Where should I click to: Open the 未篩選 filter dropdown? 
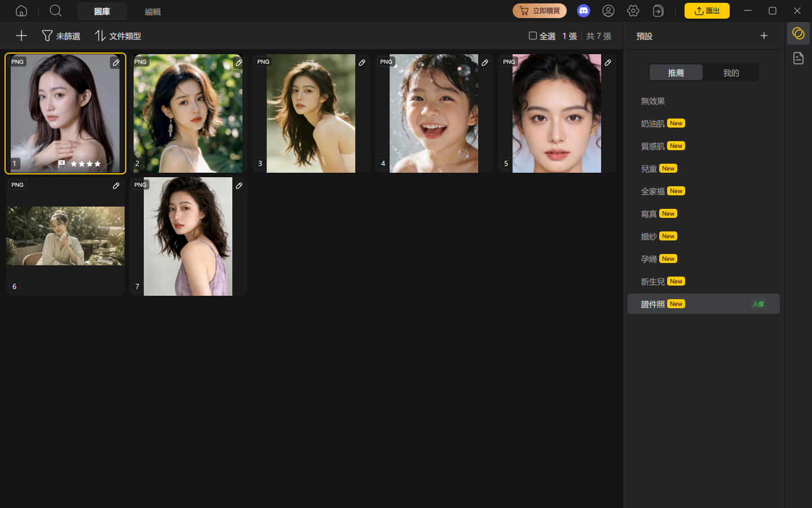(61, 36)
